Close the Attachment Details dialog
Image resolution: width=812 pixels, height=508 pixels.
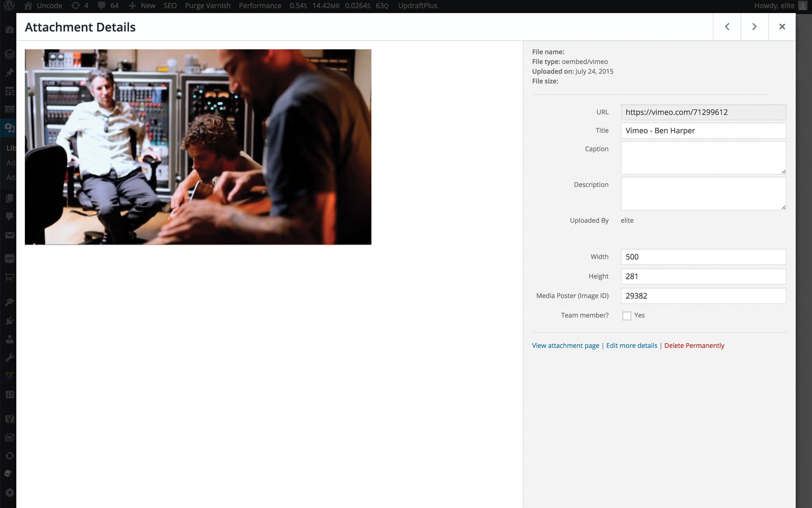(782, 26)
